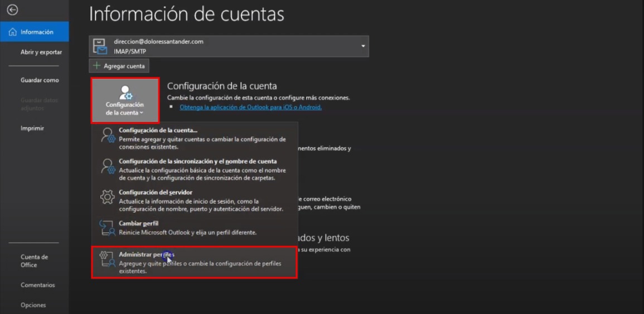Viewport: 644px width, 314px height.
Task: Open the Abrir y exportar tab
Action: 41,52
